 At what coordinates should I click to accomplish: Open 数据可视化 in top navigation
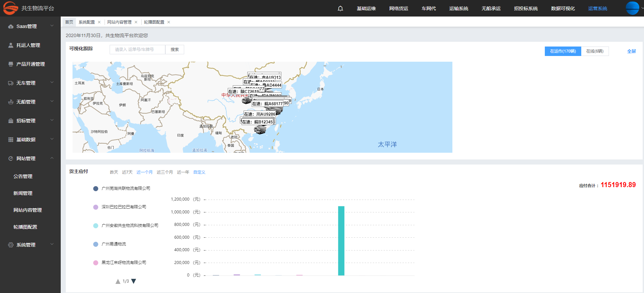click(x=563, y=8)
